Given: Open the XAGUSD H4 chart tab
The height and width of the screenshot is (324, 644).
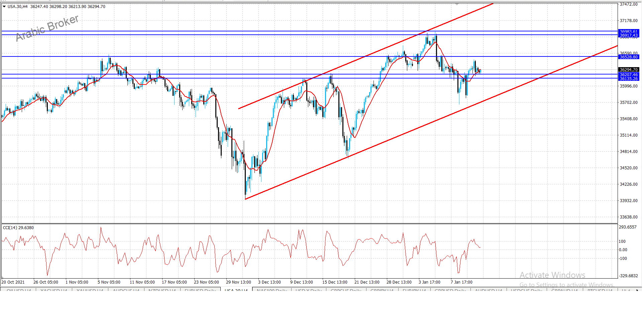Looking at the screenshot, I should coord(54,290).
